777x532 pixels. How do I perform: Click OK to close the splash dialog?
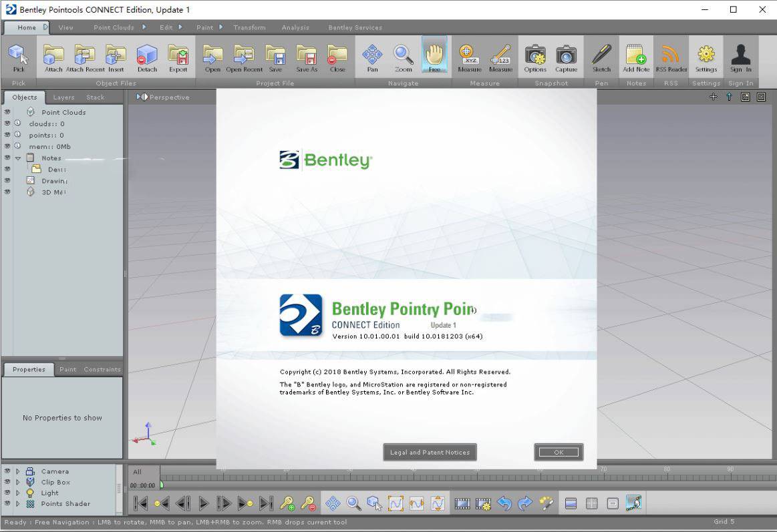(559, 452)
